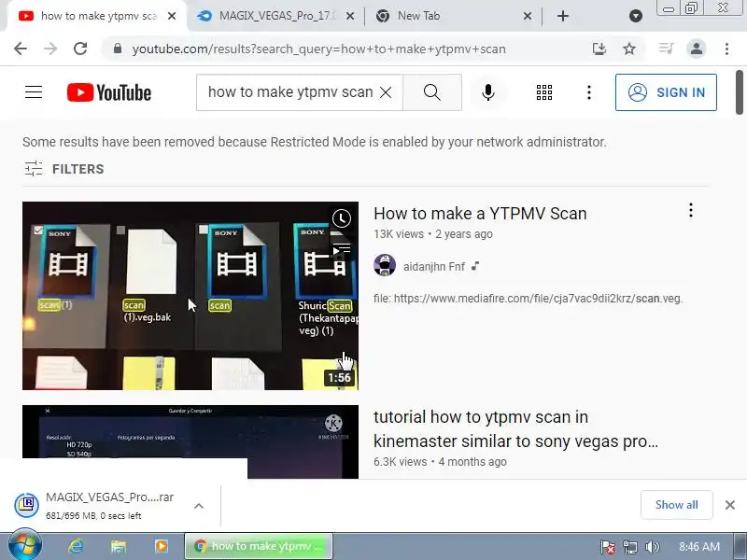Viewport: 747px width, 560px height.
Task: Open volume speaker icon in tray
Action: pos(652,547)
